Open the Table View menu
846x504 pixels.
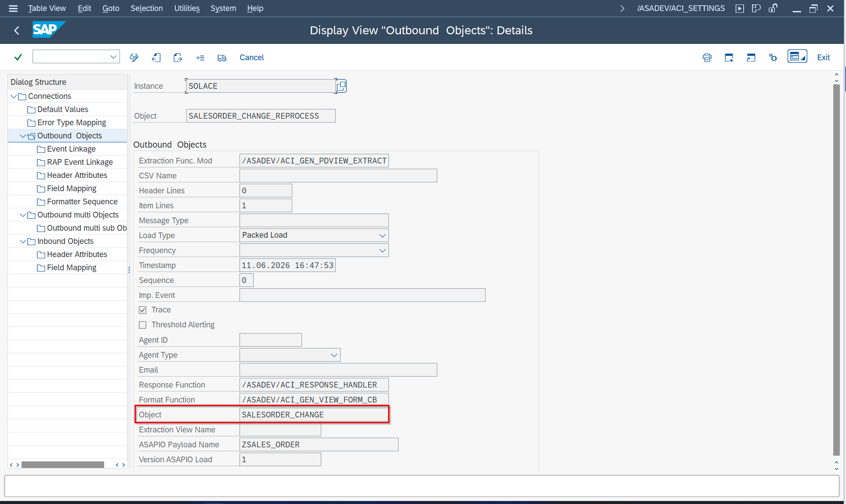point(47,8)
